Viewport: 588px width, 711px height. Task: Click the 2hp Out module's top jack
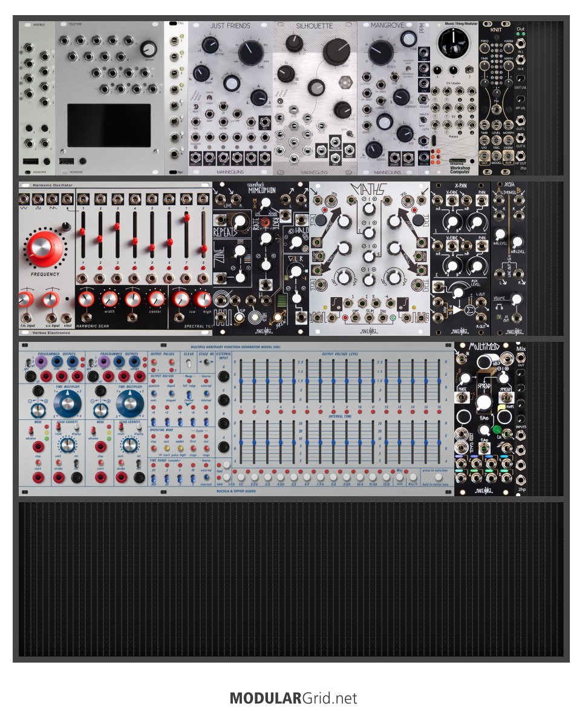coord(520,44)
